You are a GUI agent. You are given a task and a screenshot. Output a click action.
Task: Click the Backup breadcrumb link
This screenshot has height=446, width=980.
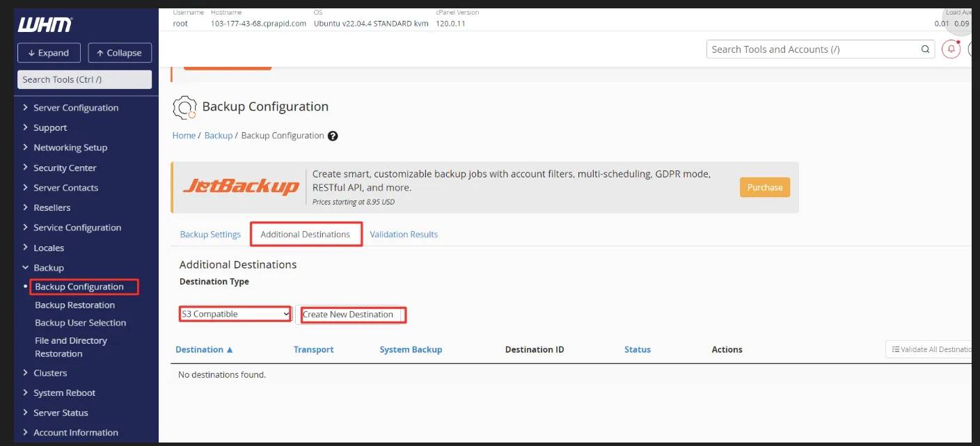point(219,136)
